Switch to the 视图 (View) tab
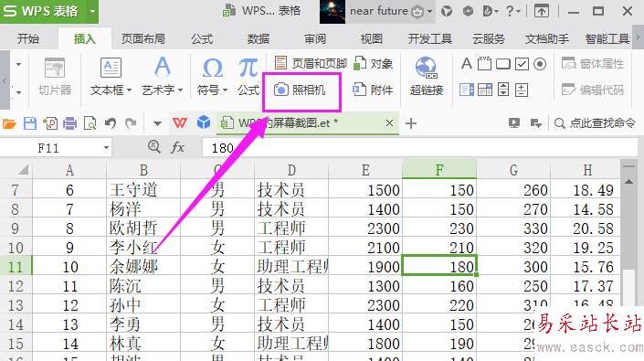This screenshot has width=644, height=361. pos(372,38)
